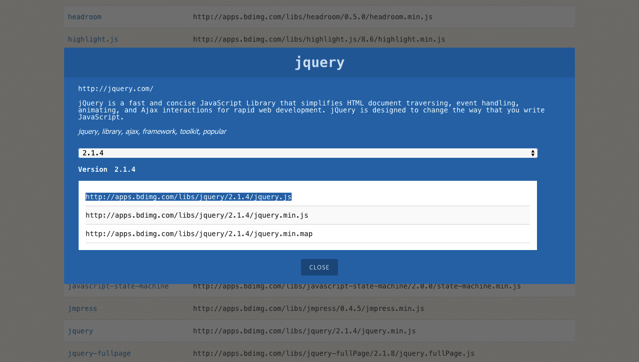
Task: Click the Version 2.1.4 label
Action: coord(107,170)
